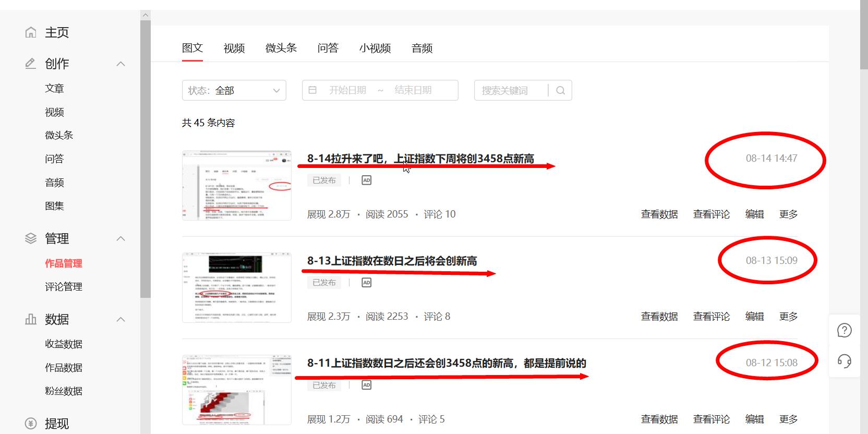Open 更多 menu for 8-13 article

tap(788, 317)
